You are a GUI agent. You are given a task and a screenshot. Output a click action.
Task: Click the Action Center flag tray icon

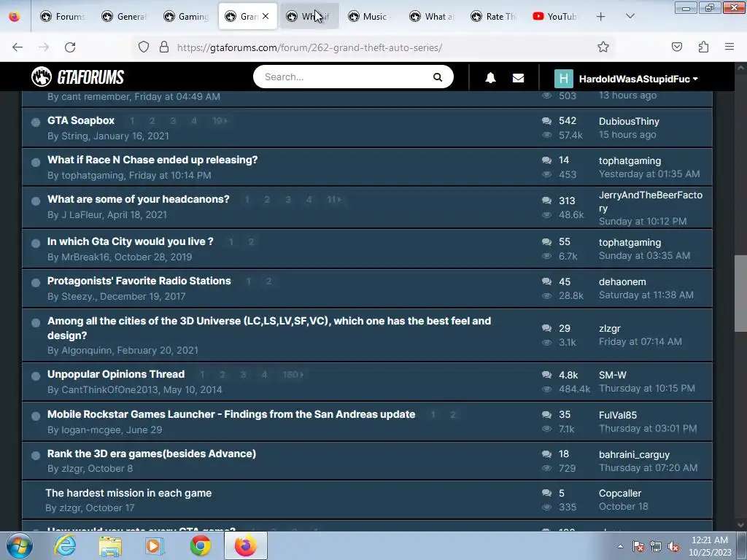click(x=638, y=547)
